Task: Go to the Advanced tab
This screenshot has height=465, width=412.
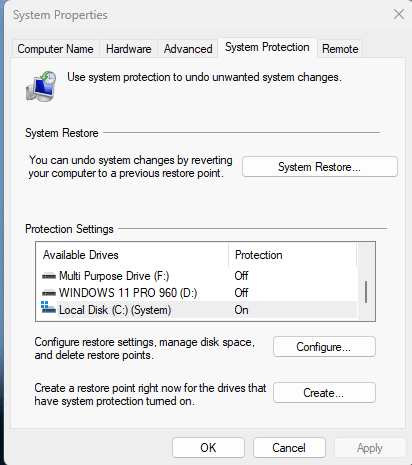Action: [x=188, y=49]
